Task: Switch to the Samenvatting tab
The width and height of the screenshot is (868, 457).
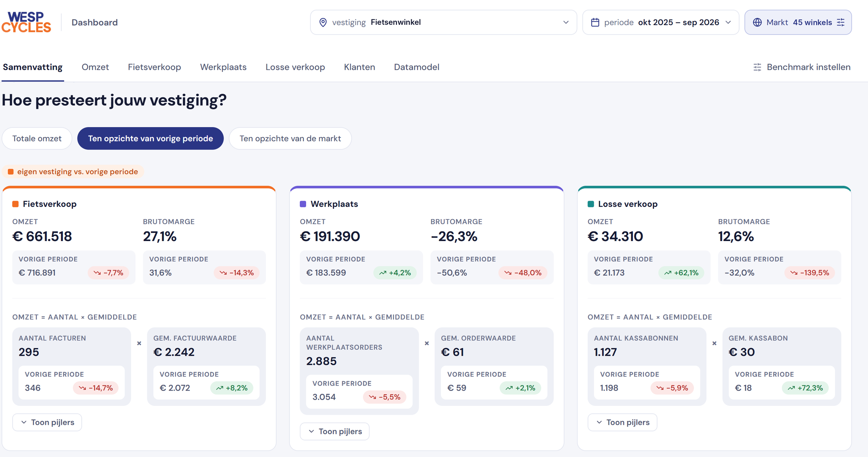Action: [x=33, y=67]
